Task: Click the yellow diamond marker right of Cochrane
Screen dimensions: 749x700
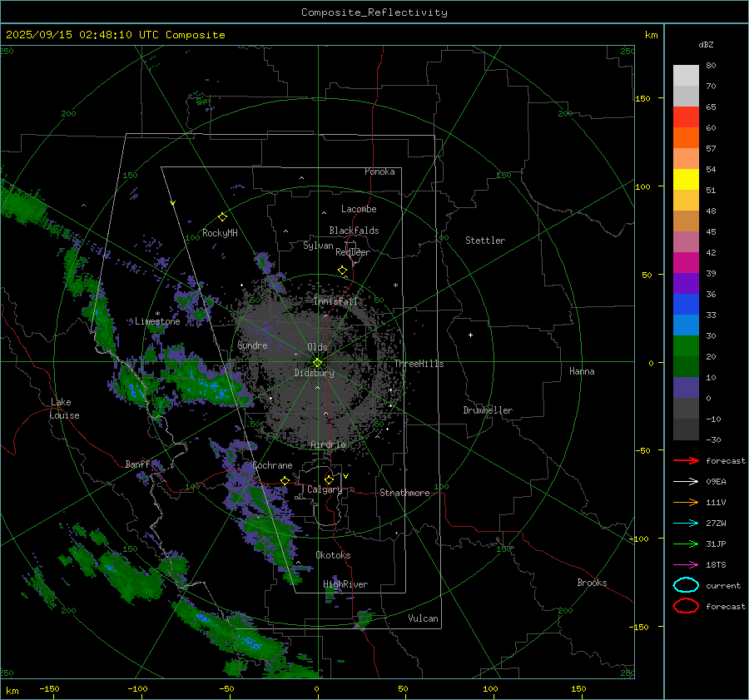Action: coord(285,480)
